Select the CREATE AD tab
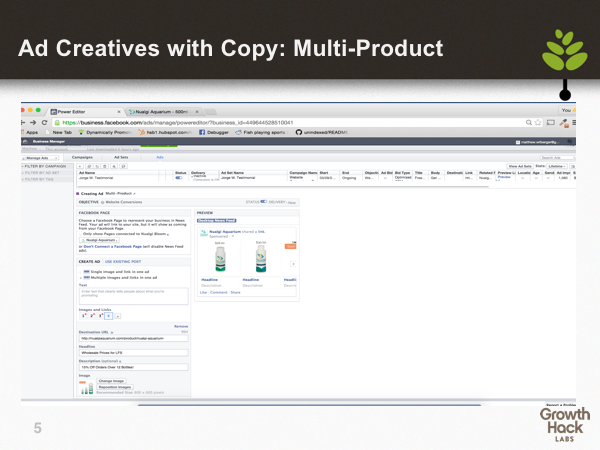The width and height of the screenshot is (600, 450). [x=89, y=262]
